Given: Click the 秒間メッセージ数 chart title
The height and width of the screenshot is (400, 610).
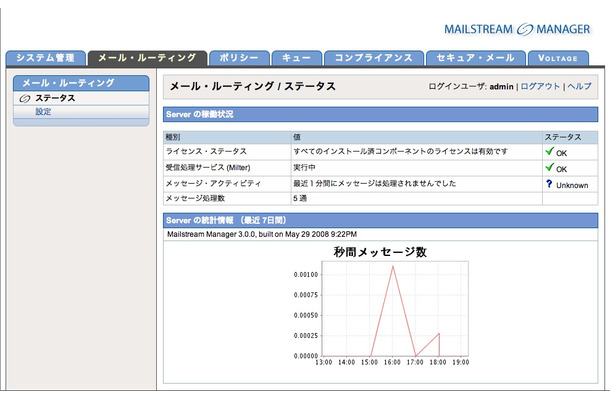Looking at the screenshot, I should click(x=380, y=252).
